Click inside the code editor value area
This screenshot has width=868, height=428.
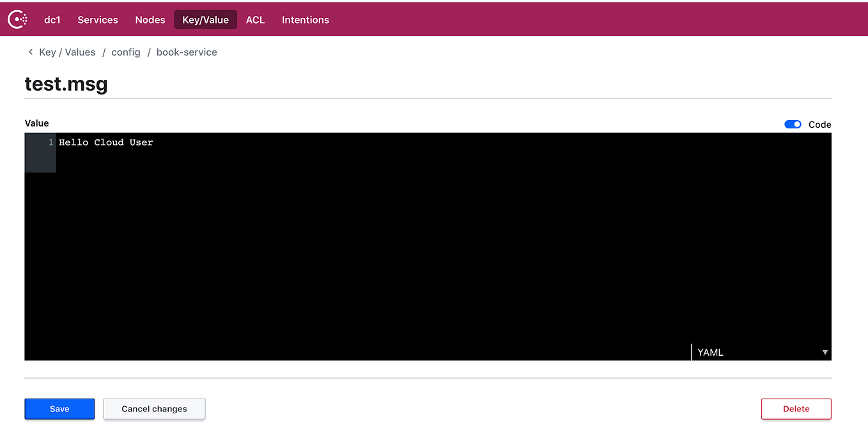click(384, 243)
